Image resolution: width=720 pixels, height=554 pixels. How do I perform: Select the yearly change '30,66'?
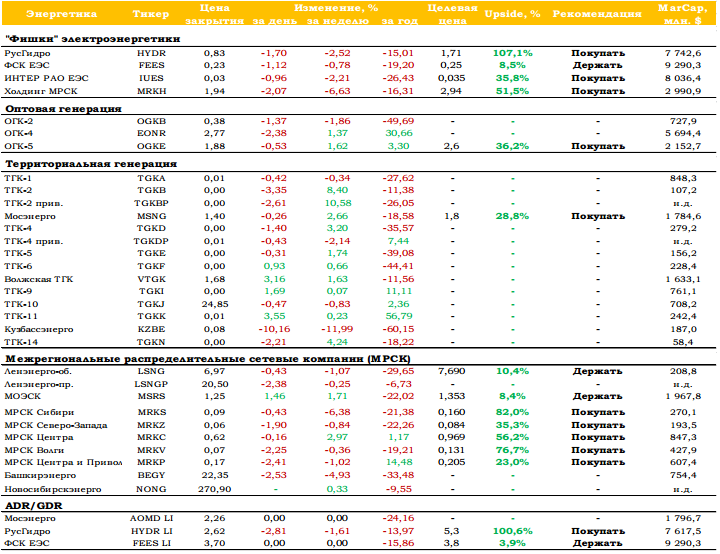[398, 134]
